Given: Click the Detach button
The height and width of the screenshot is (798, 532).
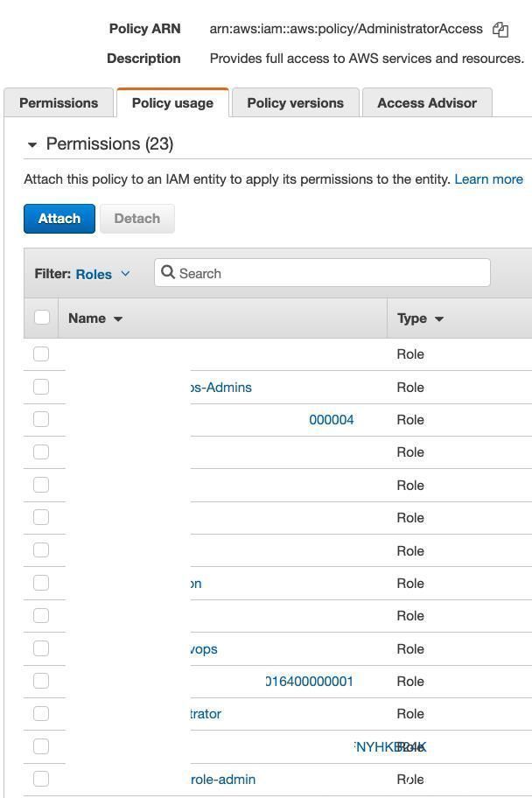Looking at the screenshot, I should (137, 219).
